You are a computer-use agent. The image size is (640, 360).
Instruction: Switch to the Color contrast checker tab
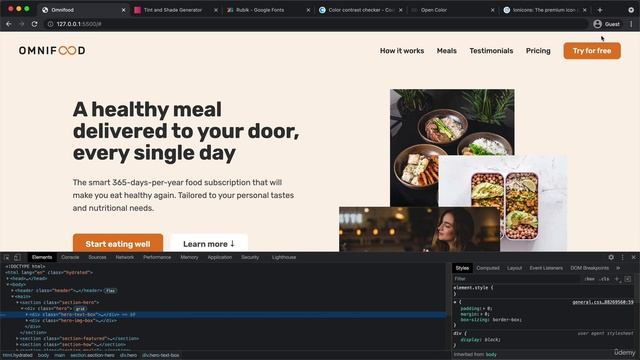(x=361, y=10)
